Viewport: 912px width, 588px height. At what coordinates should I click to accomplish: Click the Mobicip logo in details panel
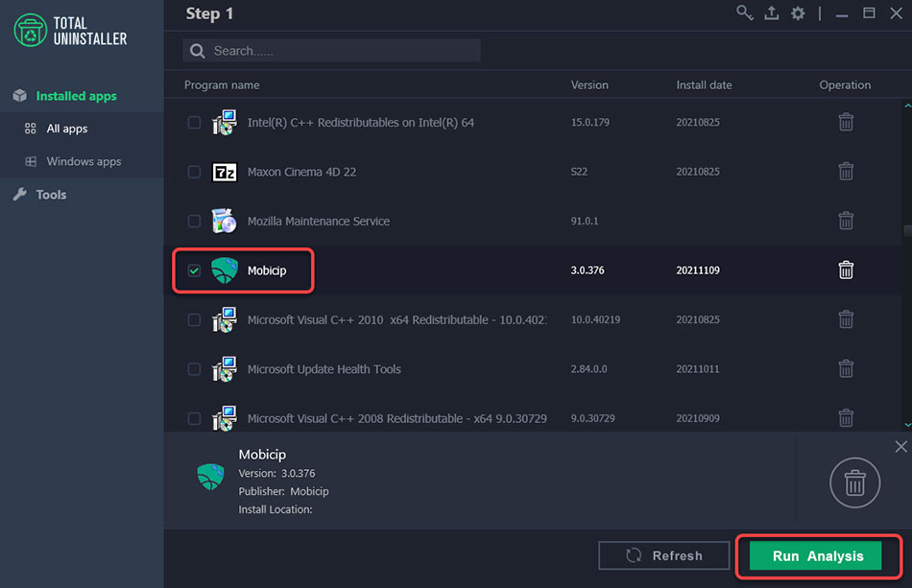pyautogui.click(x=210, y=477)
